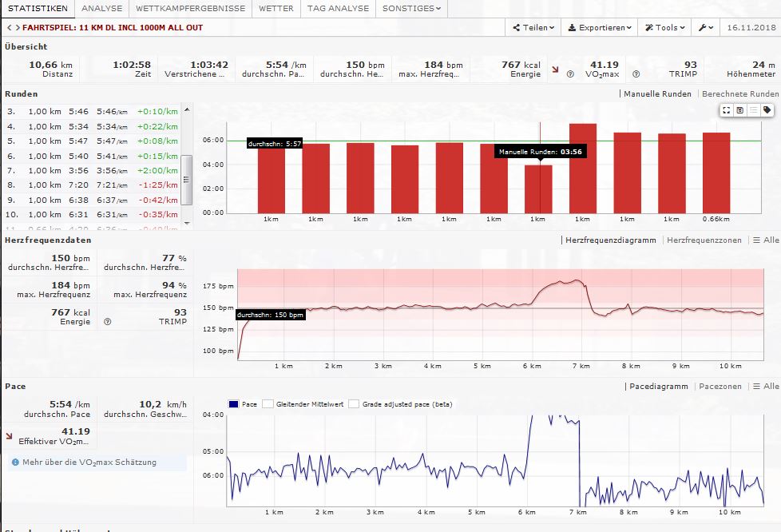Go to previous activity with left arrow
The image size is (781, 532).
7,28
